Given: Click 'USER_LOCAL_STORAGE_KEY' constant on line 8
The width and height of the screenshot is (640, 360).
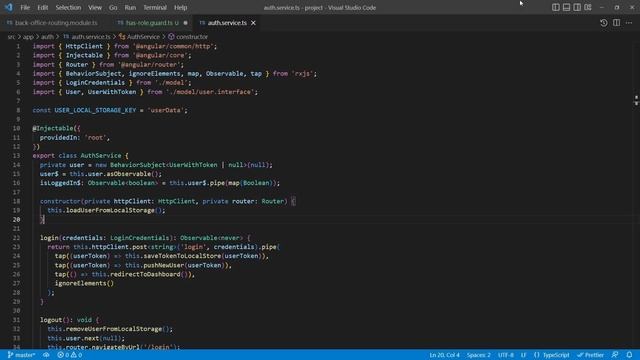Looking at the screenshot, I should [x=95, y=110].
